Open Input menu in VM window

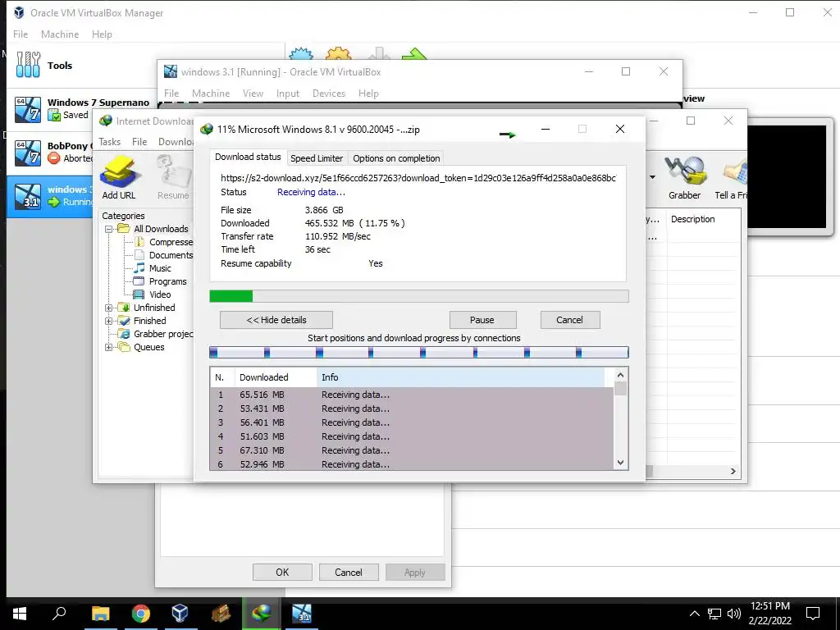[x=288, y=94]
